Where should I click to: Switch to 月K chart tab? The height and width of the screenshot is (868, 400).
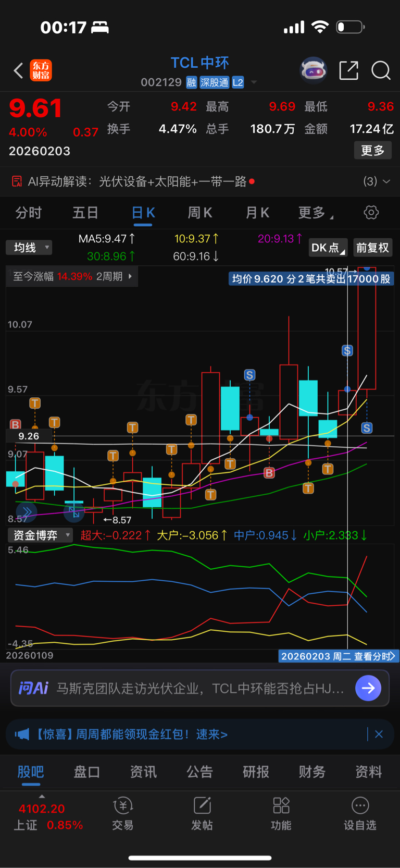(x=257, y=213)
